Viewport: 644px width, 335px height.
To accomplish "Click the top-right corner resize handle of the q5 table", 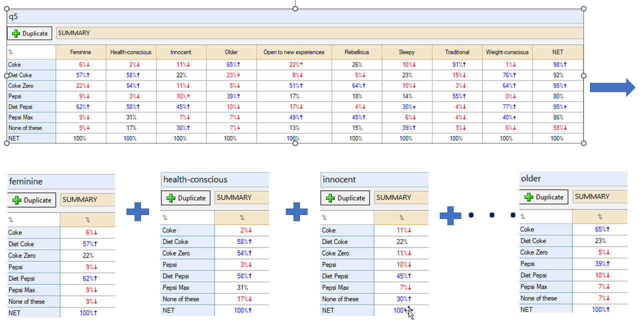I will point(583,9).
